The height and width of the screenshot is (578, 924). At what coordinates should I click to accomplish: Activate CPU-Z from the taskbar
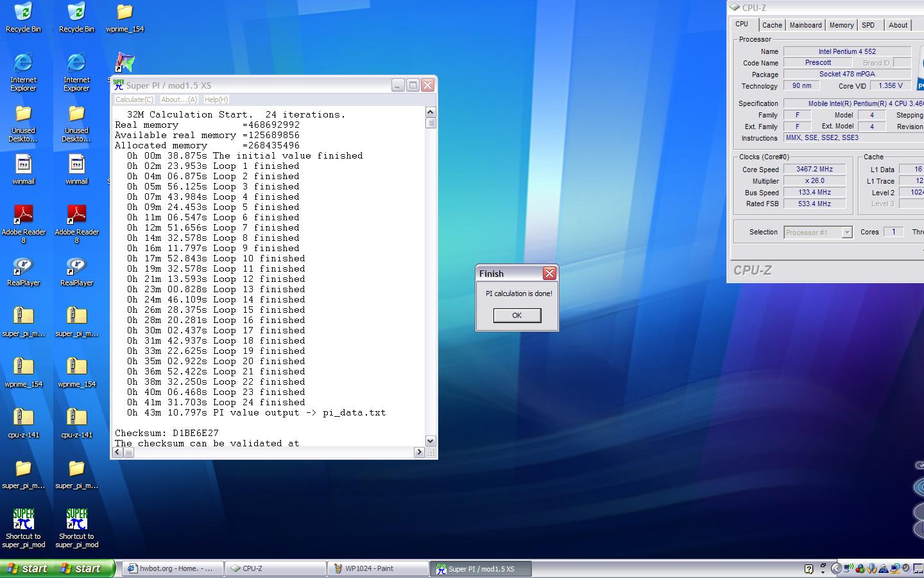(x=276, y=568)
